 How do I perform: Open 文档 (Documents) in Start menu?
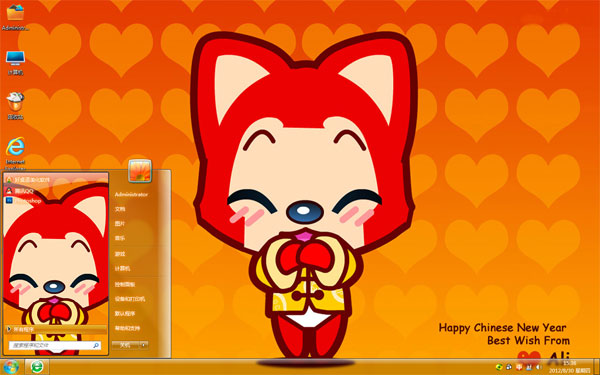(120, 209)
